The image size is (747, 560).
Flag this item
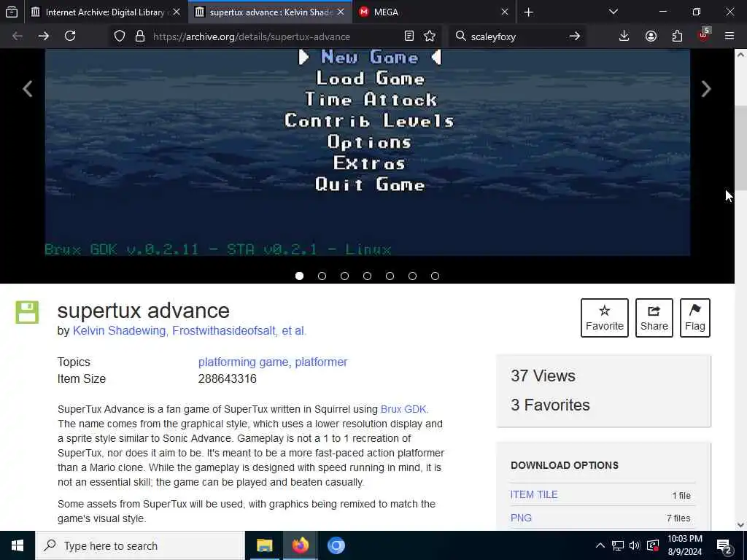pyautogui.click(x=695, y=318)
